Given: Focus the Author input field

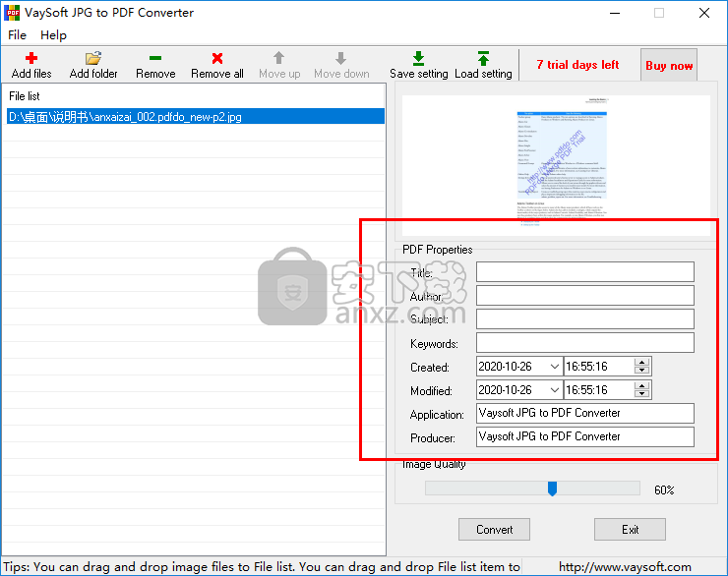Looking at the screenshot, I should (585, 296).
